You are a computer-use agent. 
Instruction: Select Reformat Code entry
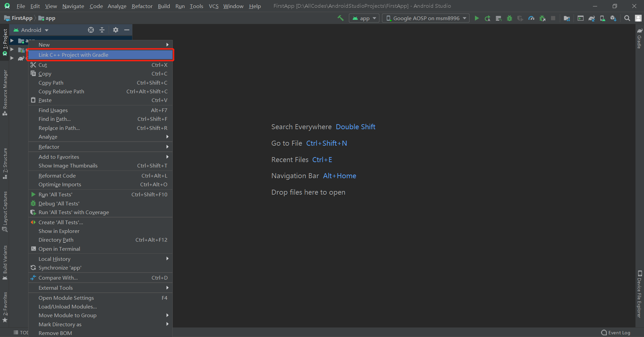(x=100, y=176)
